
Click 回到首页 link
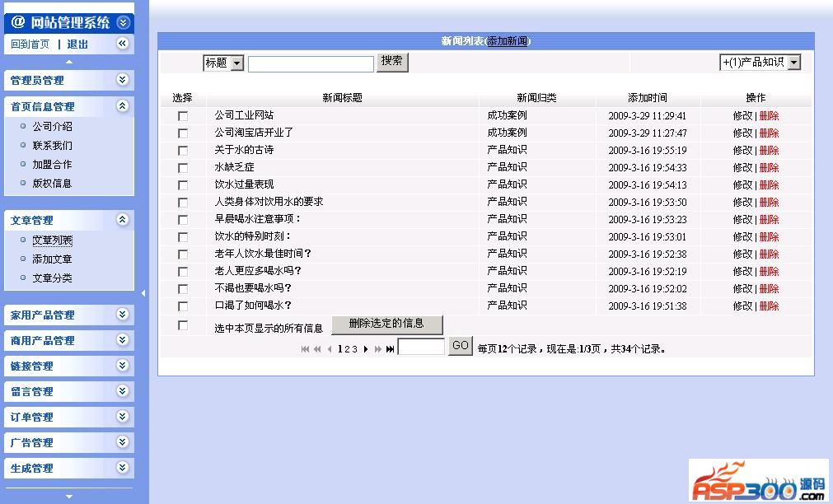[x=30, y=44]
